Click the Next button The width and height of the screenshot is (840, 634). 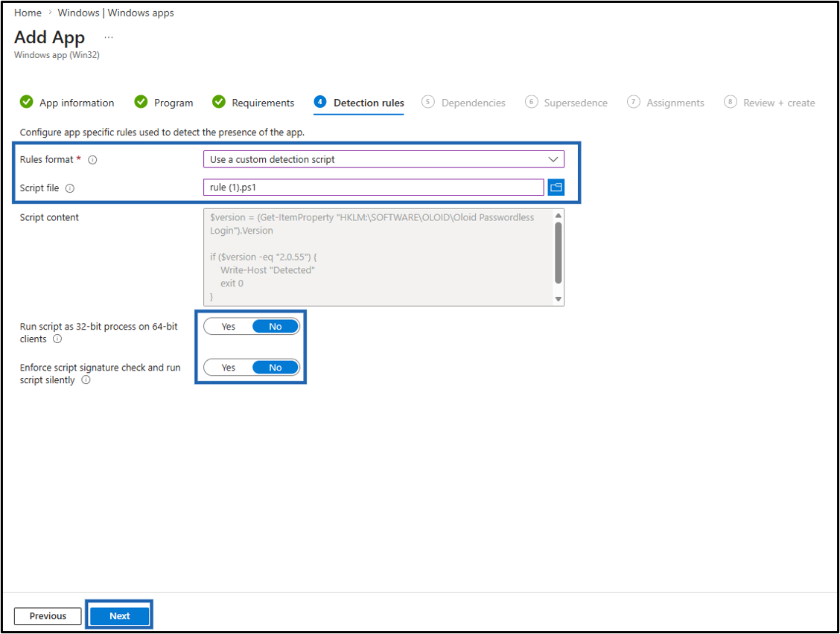coord(119,616)
